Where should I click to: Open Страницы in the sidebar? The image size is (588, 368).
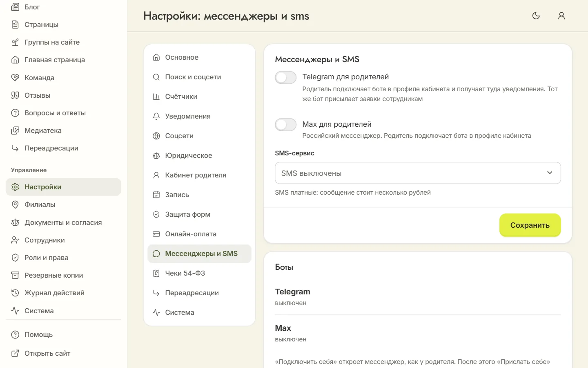coord(63,25)
